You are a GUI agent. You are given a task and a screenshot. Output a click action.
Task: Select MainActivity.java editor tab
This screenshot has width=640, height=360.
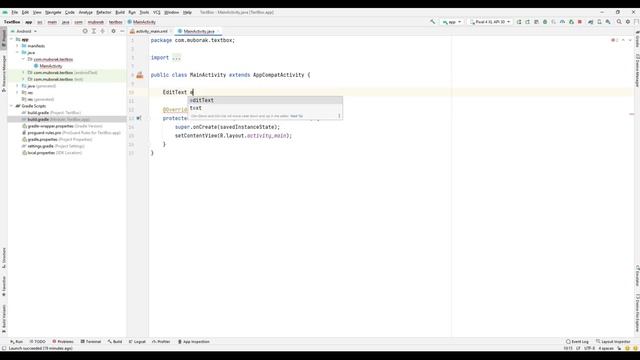198,31
